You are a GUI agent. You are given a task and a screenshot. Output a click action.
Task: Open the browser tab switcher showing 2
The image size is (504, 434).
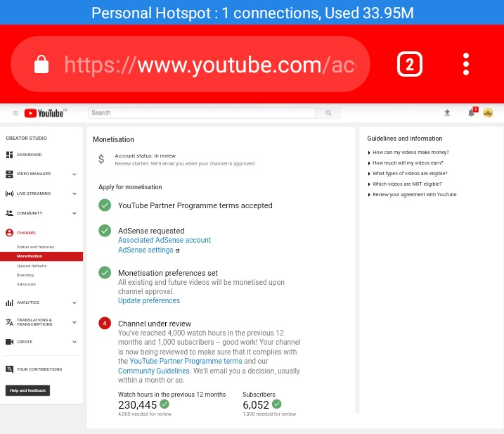(x=410, y=64)
